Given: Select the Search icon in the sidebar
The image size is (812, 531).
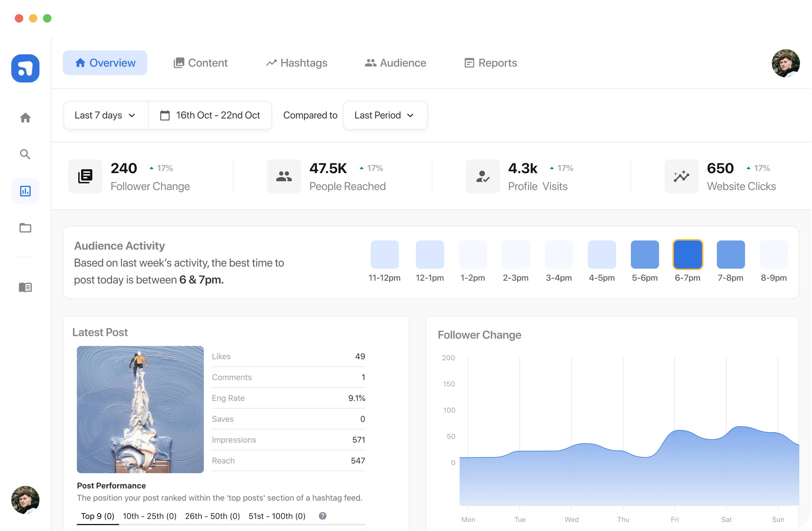Looking at the screenshot, I should [x=25, y=154].
